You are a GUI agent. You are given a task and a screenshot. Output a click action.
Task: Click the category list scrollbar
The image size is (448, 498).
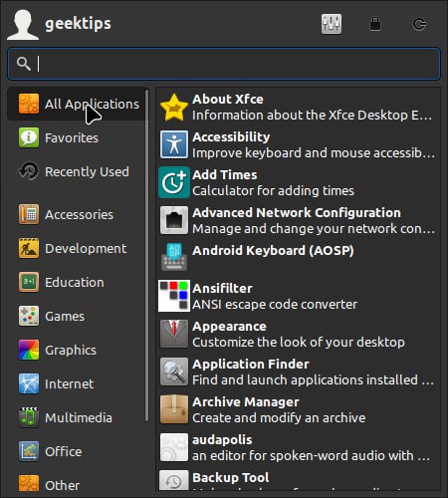pos(147,255)
